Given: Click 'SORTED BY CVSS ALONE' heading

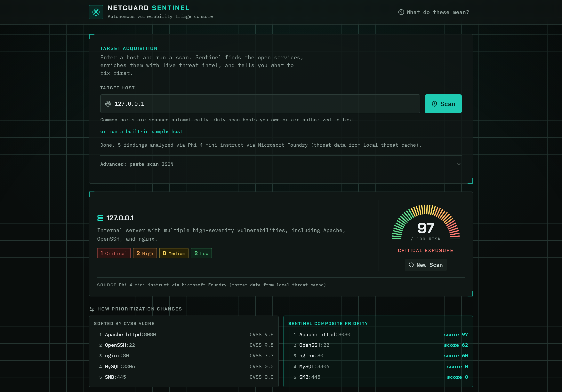Looking at the screenshot, I should pos(124,324).
